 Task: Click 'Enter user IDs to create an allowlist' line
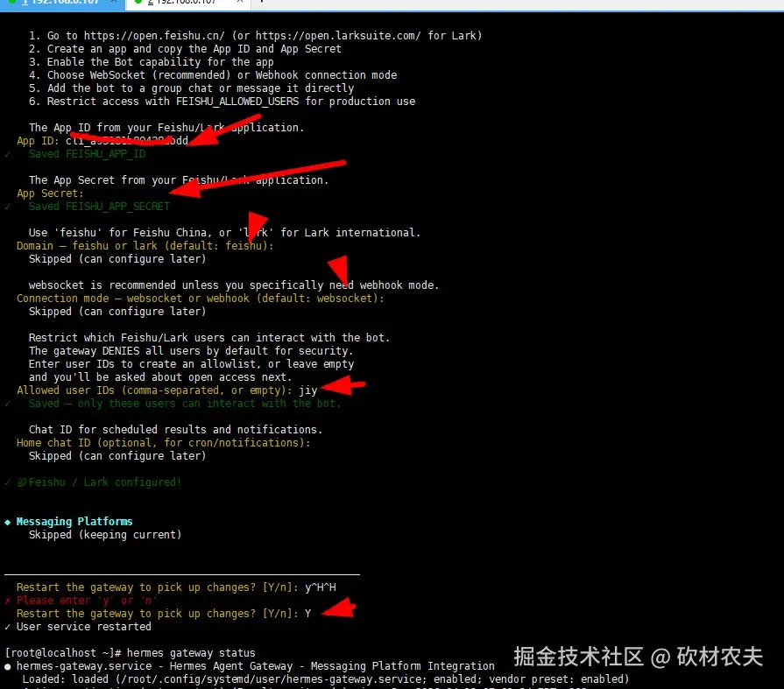point(191,363)
